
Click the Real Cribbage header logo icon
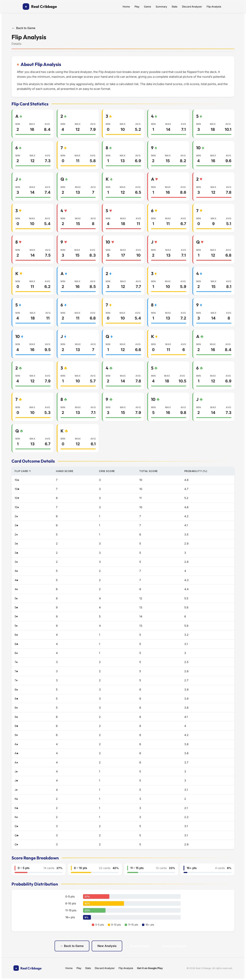pyautogui.click(x=26, y=7)
